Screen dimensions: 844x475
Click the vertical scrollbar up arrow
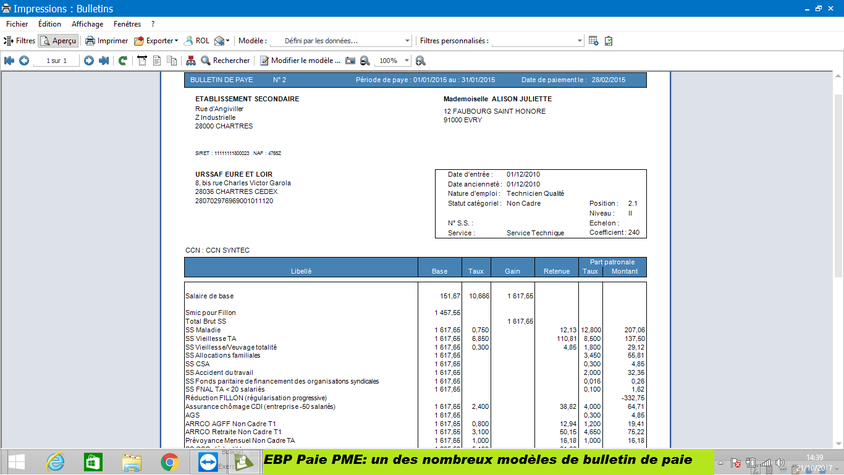click(838, 77)
